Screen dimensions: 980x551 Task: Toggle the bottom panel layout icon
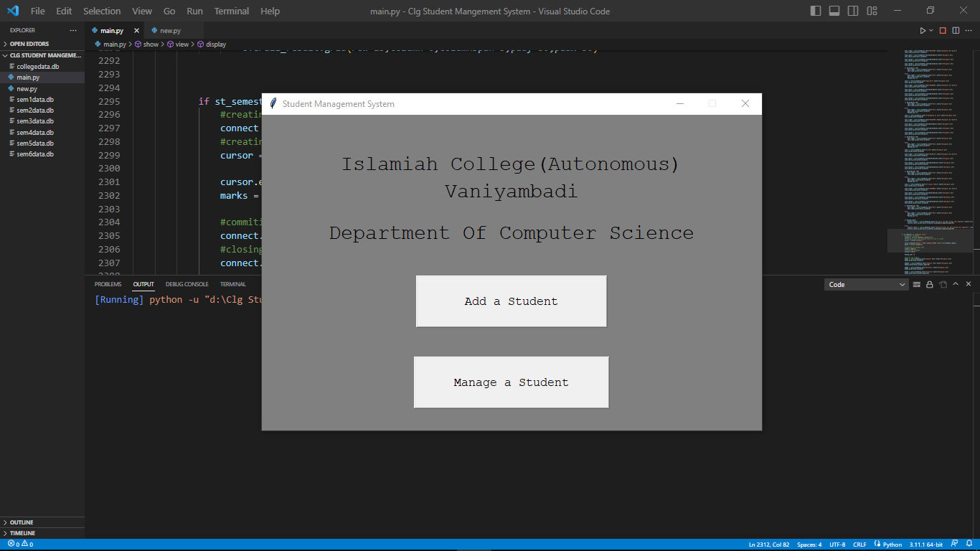click(834, 11)
